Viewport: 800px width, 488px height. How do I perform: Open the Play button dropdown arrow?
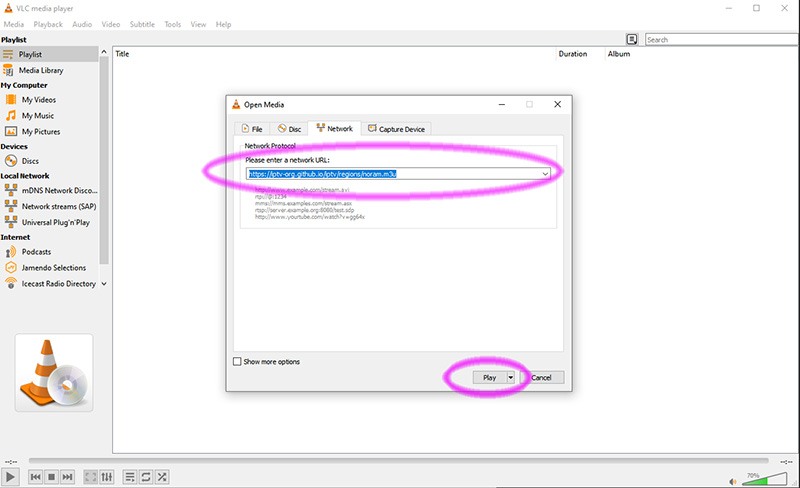pos(511,378)
